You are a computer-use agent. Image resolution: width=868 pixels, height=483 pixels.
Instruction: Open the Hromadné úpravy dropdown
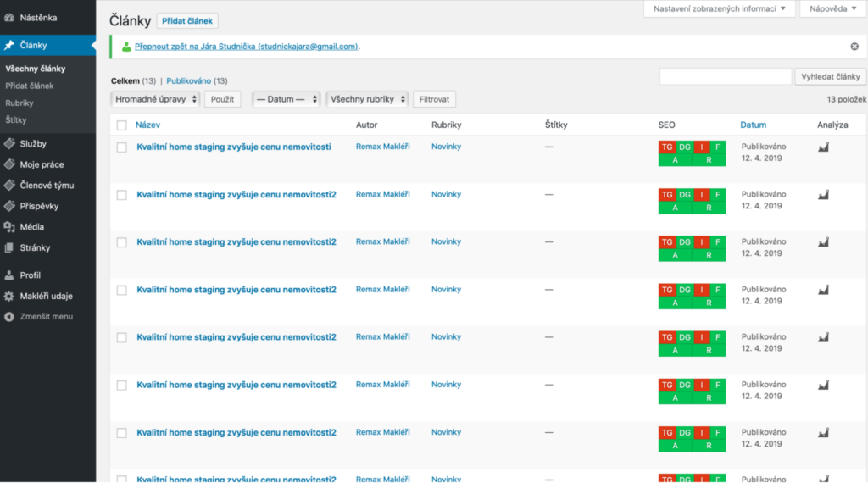(155, 99)
